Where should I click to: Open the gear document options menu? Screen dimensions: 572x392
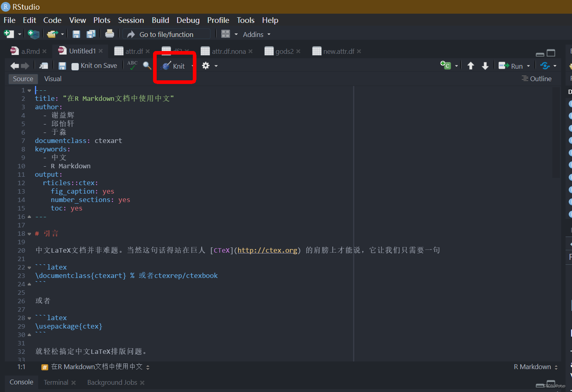click(x=210, y=65)
